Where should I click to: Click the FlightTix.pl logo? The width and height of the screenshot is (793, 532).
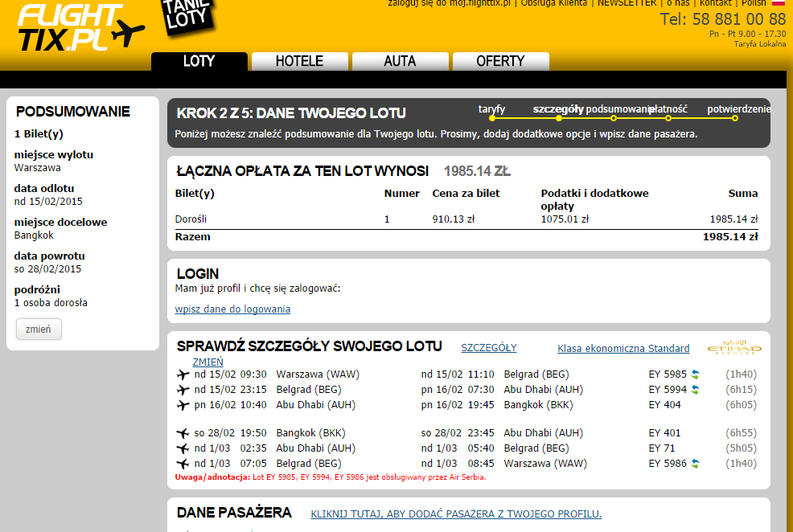tap(81, 28)
